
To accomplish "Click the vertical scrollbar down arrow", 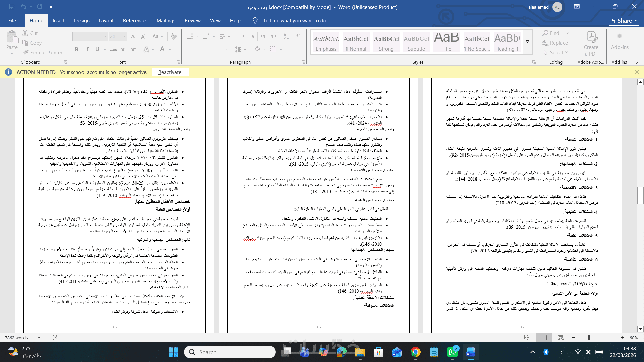I will pyautogui.click(x=640, y=329).
